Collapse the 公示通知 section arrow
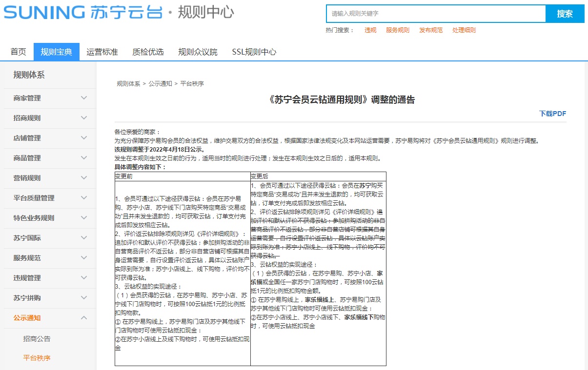Screen dimensions: 588x370 click(x=84, y=318)
